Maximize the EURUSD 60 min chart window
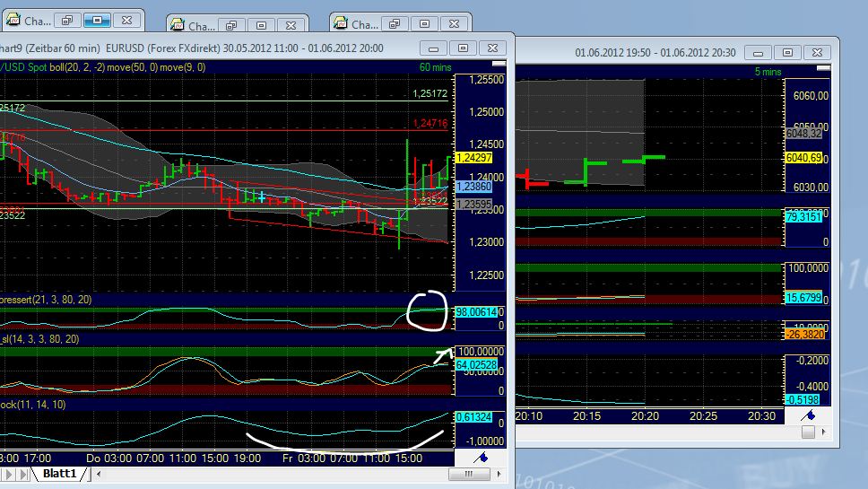The image size is (868, 489). tap(464, 48)
